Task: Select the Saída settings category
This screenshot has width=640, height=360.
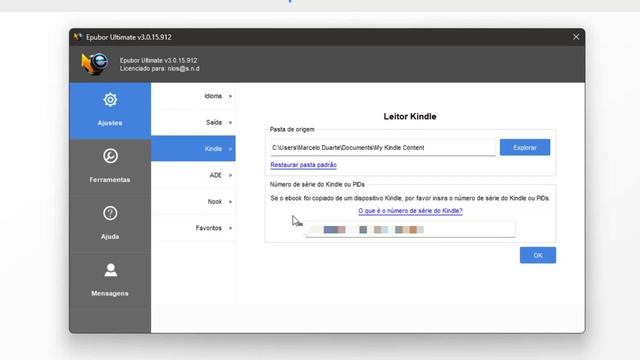Action: click(193, 122)
